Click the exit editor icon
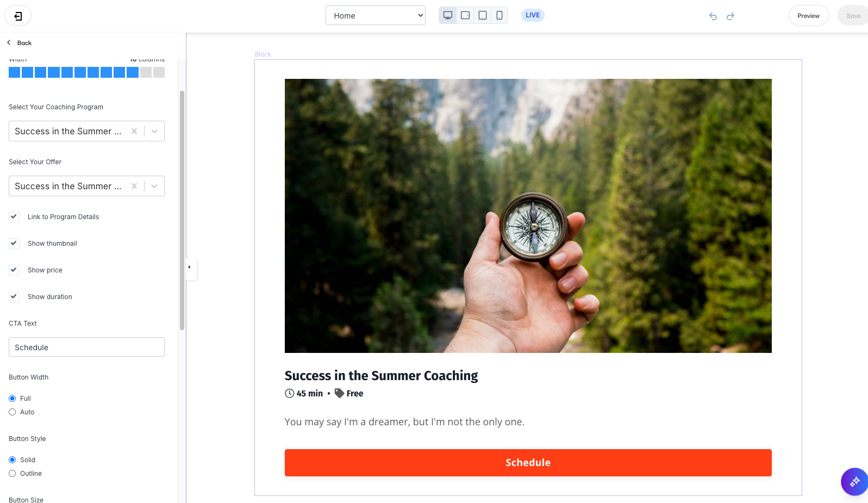 18,16
